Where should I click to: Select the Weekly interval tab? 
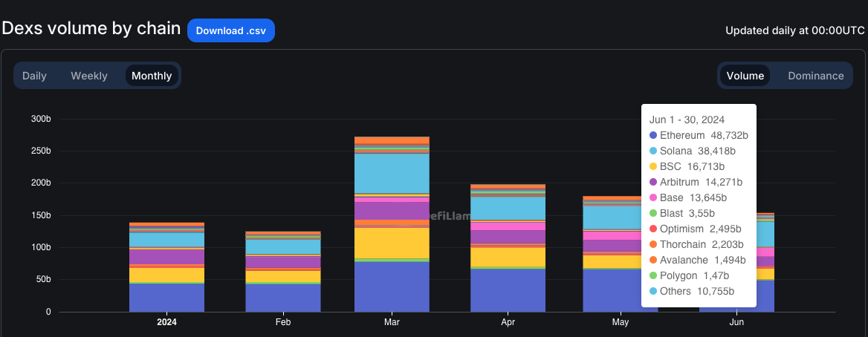(x=89, y=76)
